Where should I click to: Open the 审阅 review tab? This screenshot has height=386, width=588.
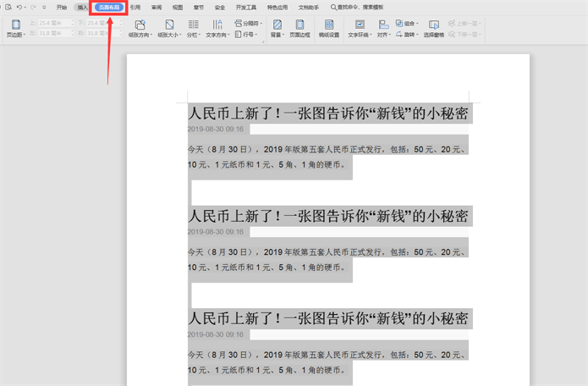[156, 7]
